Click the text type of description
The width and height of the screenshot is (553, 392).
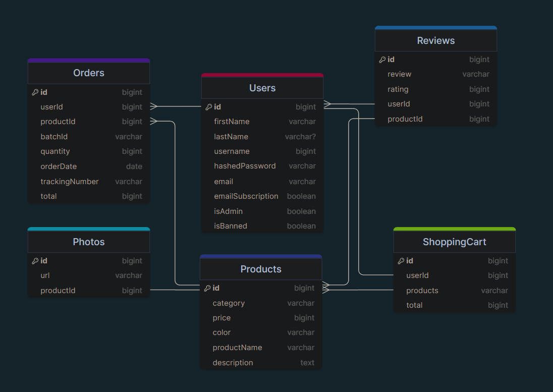[x=307, y=363]
